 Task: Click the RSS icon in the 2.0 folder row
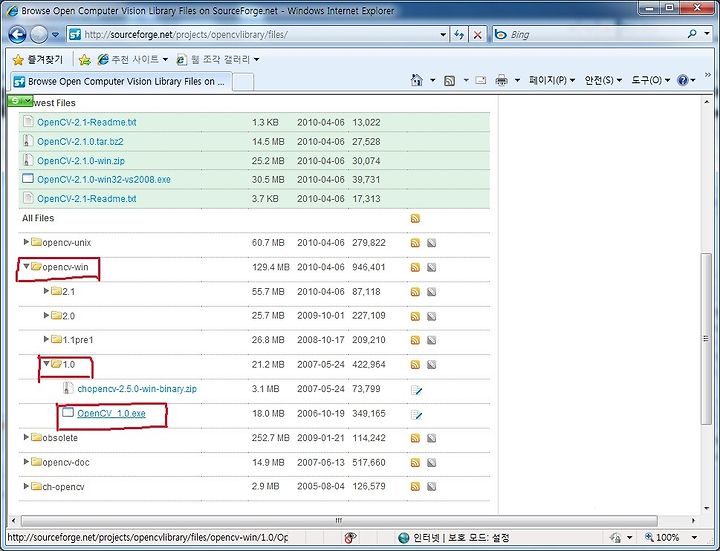pos(415,316)
